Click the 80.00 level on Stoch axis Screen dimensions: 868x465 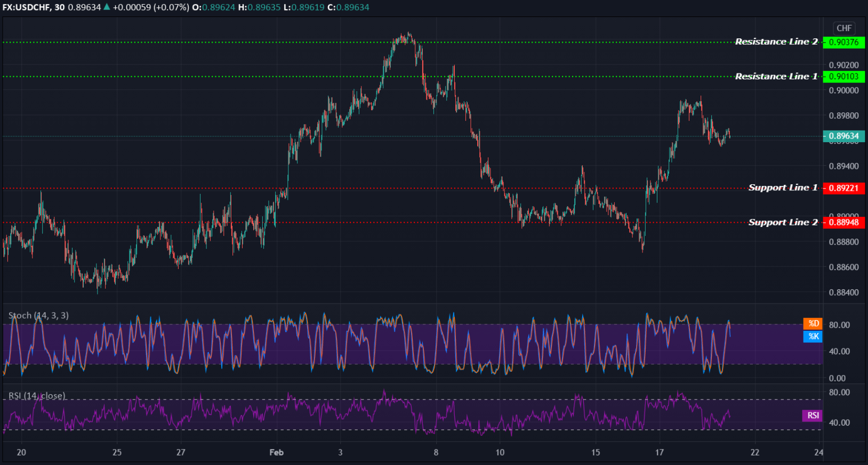pyautogui.click(x=839, y=325)
